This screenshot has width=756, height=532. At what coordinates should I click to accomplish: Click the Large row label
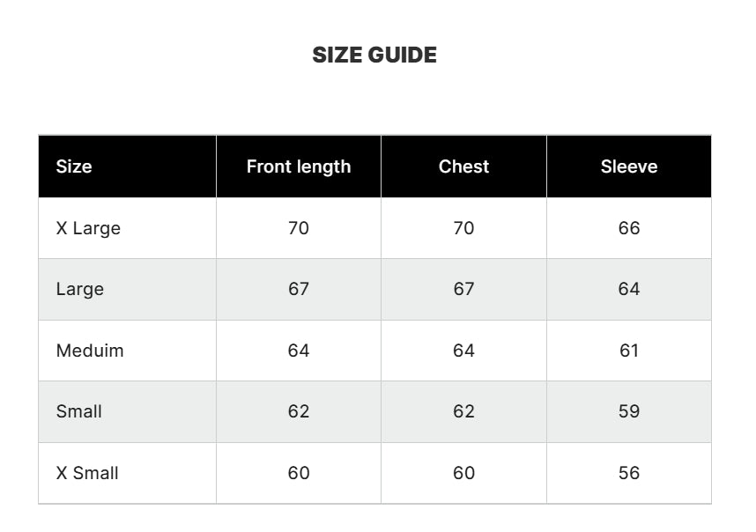[x=80, y=289]
